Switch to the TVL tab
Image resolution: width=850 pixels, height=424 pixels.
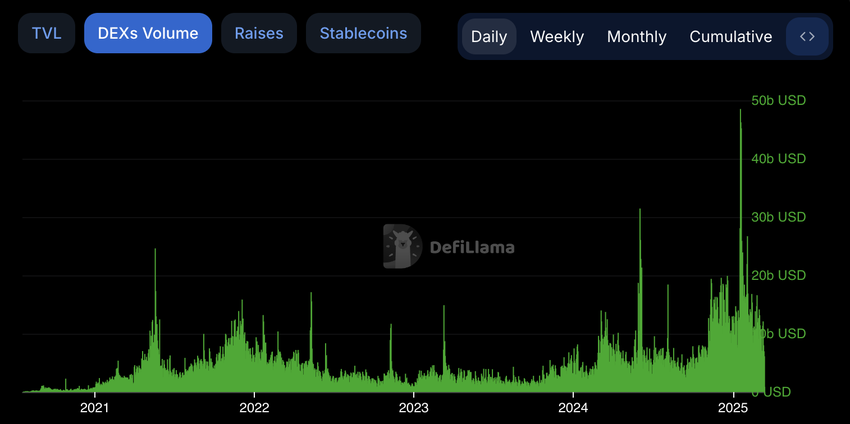46,33
